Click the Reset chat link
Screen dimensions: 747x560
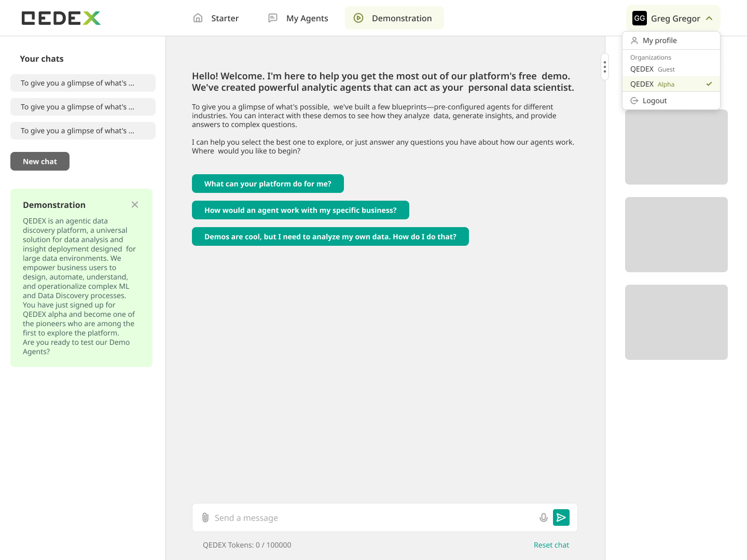click(x=551, y=545)
